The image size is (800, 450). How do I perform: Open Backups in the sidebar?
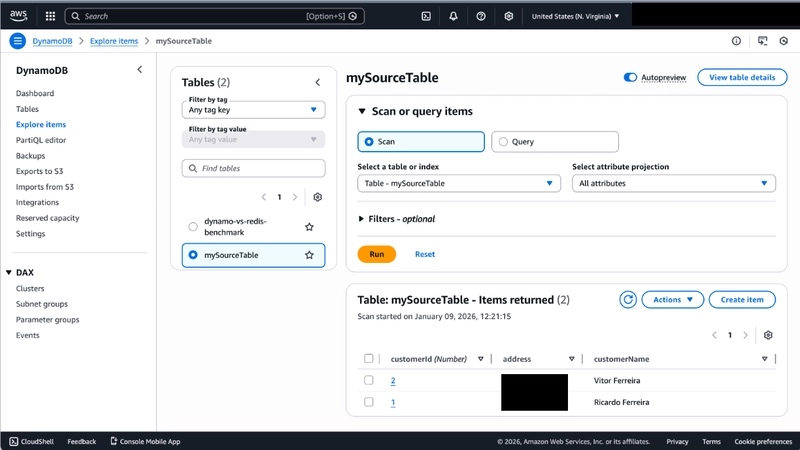coord(30,156)
